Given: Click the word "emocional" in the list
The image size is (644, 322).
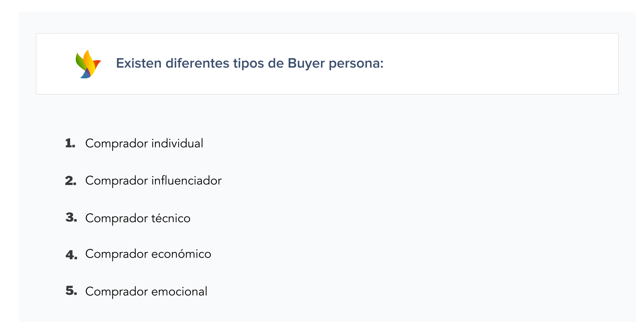Looking at the screenshot, I should point(179,291).
